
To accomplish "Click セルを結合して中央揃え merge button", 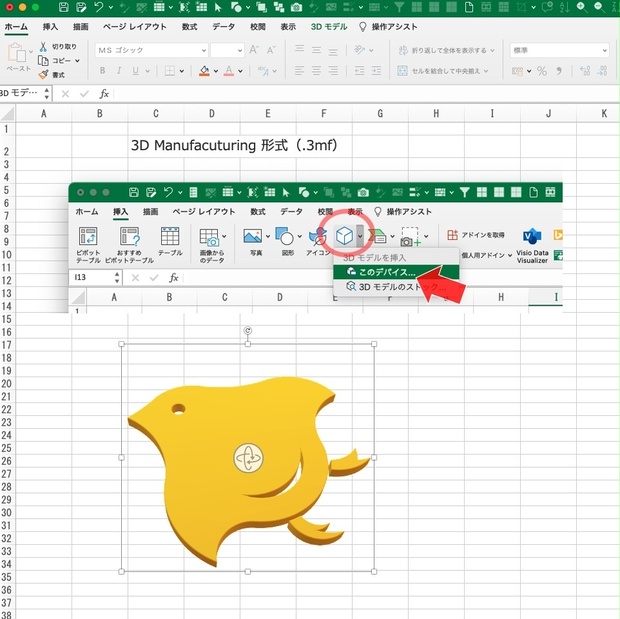I will point(443,71).
